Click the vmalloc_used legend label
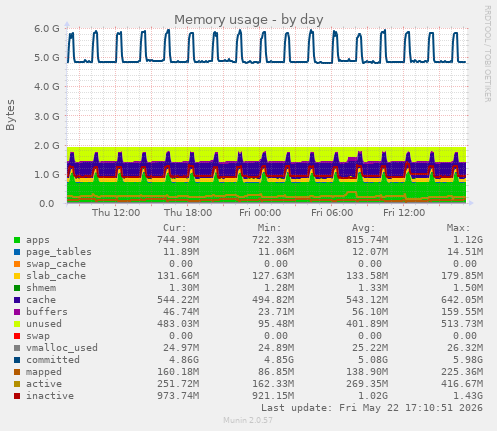 tap(62, 348)
